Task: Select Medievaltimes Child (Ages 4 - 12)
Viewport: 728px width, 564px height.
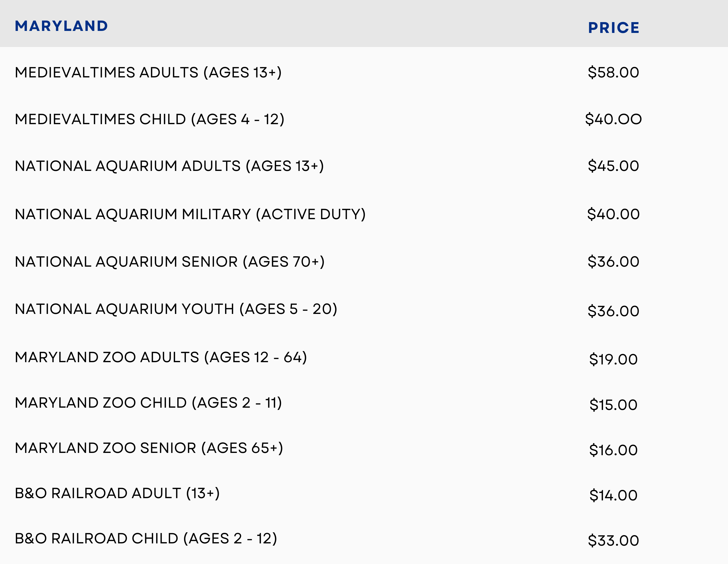Action: (x=150, y=119)
